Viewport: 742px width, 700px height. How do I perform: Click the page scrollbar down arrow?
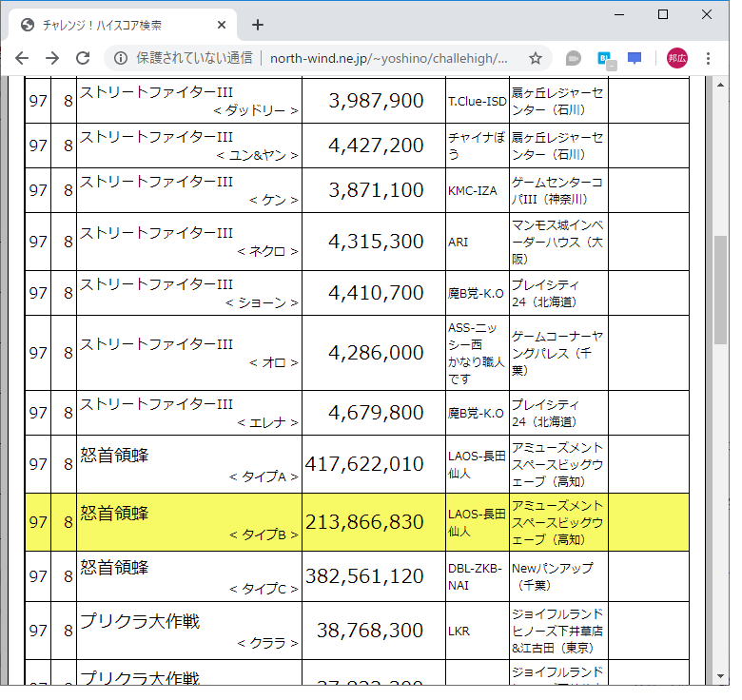(720, 676)
